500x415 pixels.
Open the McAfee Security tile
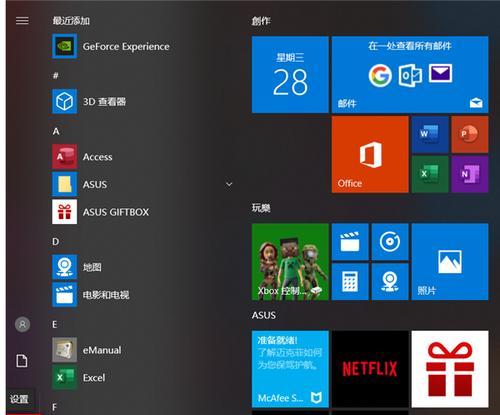click(290, 369)
